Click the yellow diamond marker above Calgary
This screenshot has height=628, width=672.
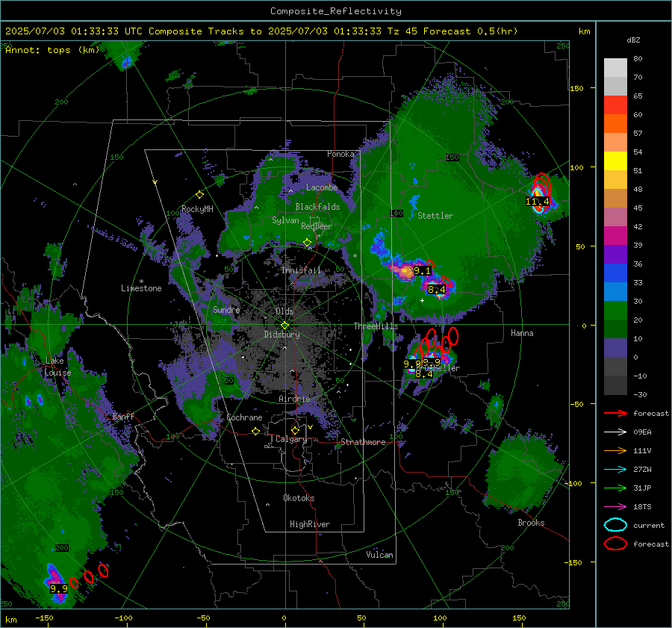point(295,430)
